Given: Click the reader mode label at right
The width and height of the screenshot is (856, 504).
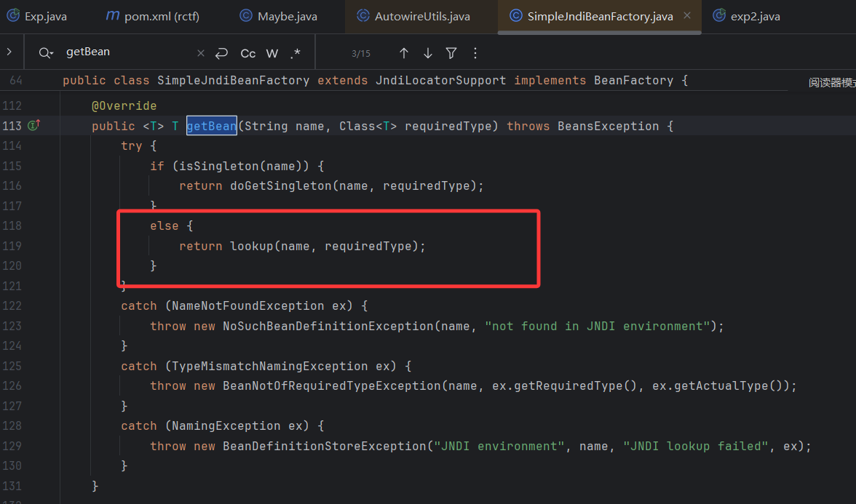Looking at the screenshot, I should point(831,83).
